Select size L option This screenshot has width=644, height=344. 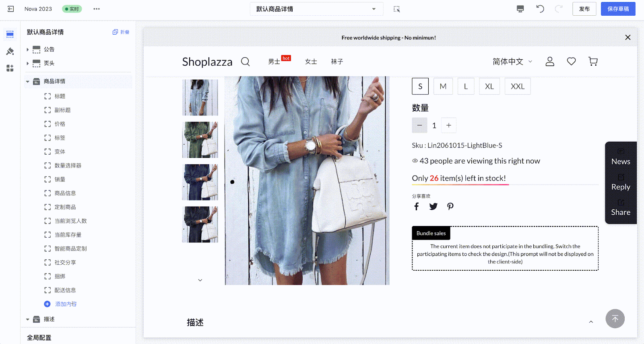[466, 86]
